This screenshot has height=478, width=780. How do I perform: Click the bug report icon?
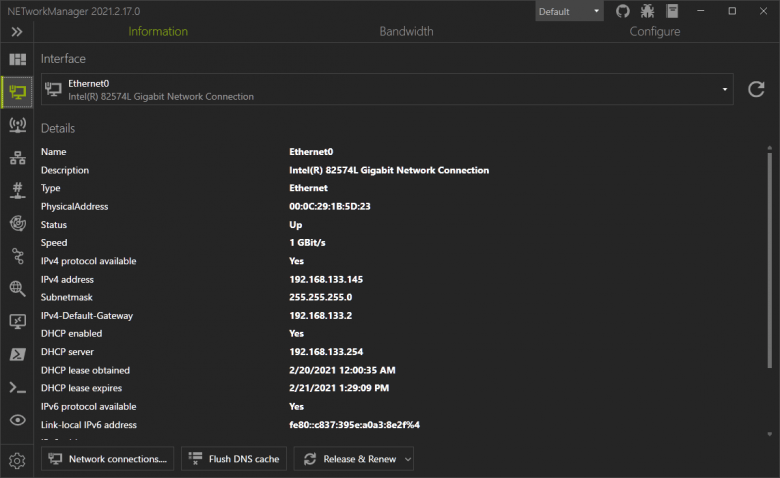point(647,11)
